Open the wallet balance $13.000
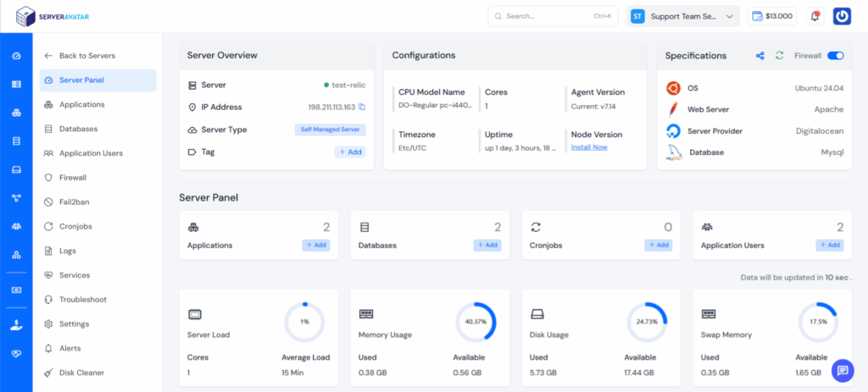868x392 pixels. click(x=772, y=16)
